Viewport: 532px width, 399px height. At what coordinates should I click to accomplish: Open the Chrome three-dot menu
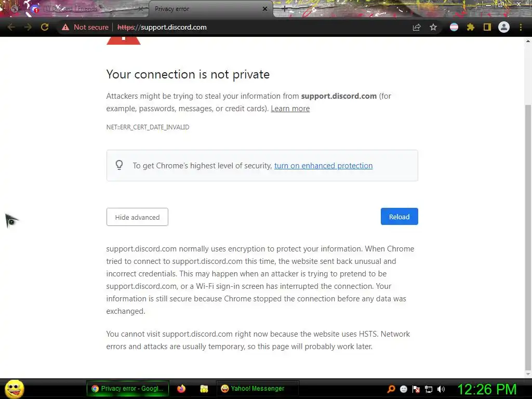(x=521, y=27)
